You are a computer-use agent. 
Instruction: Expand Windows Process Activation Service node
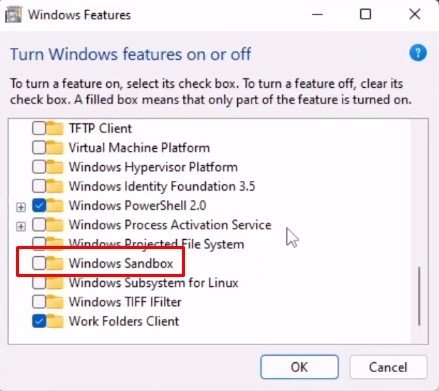pyautogui.click(x=21, y=227)
